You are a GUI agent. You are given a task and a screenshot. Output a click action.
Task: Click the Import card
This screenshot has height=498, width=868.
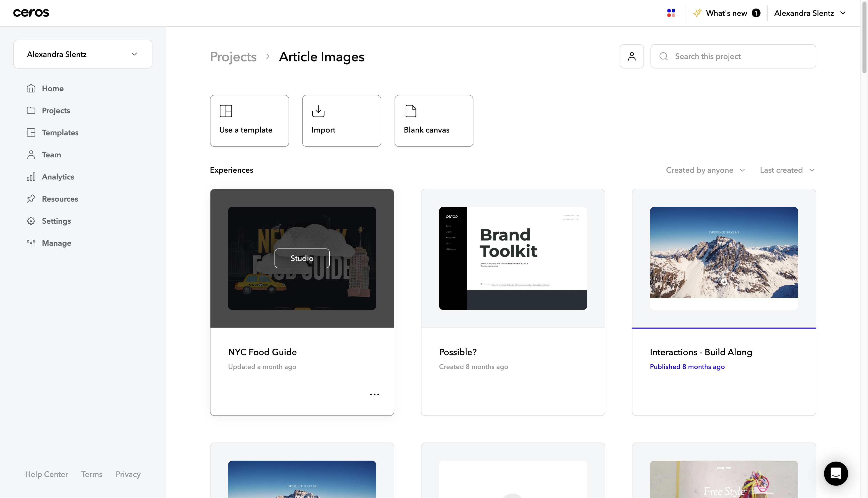pyautogui.click(x=342, y=121)
